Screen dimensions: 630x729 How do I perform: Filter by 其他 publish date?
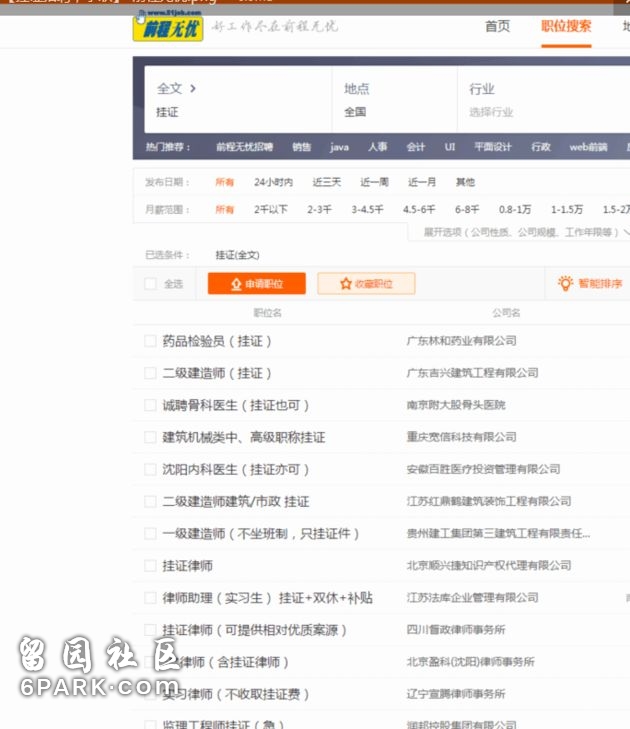tap(465, 182)
